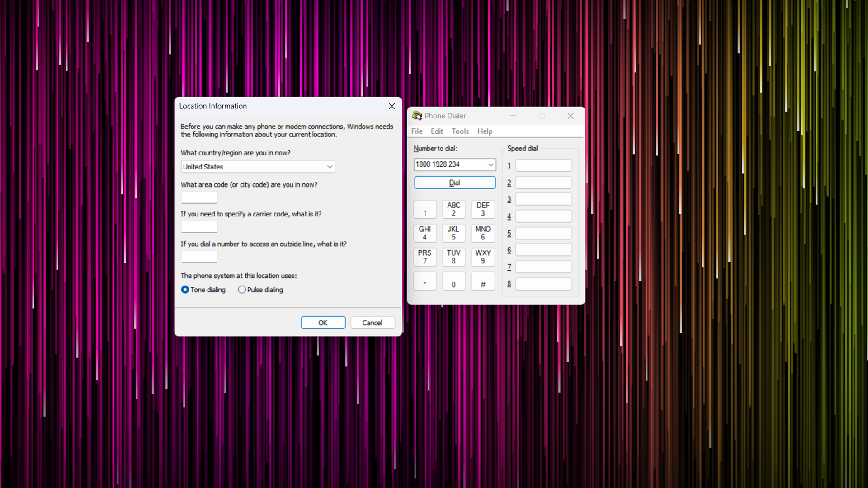Click the outside line number field

pos(199,257)
